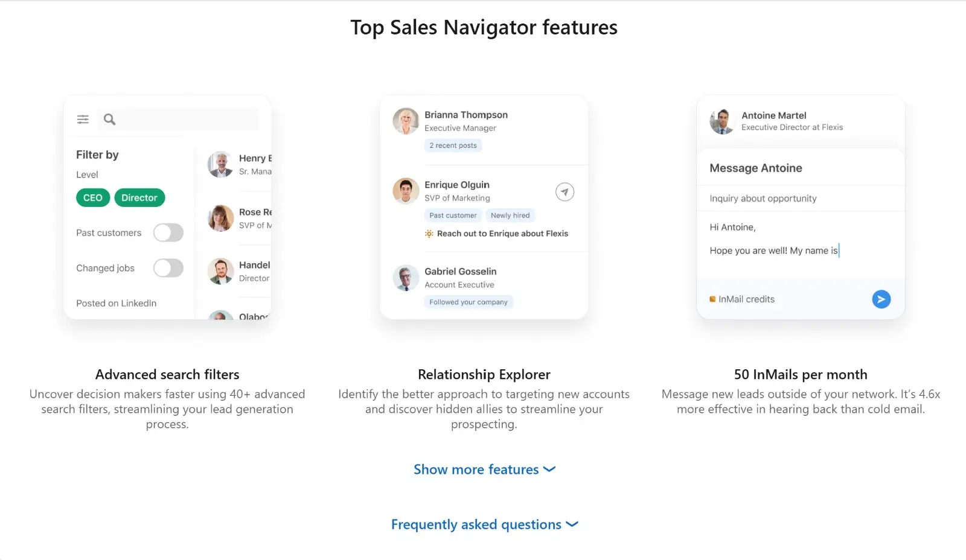966x560 pixels.
Task: Enable the Changed jobs switch
Action: tap(168, 268)
